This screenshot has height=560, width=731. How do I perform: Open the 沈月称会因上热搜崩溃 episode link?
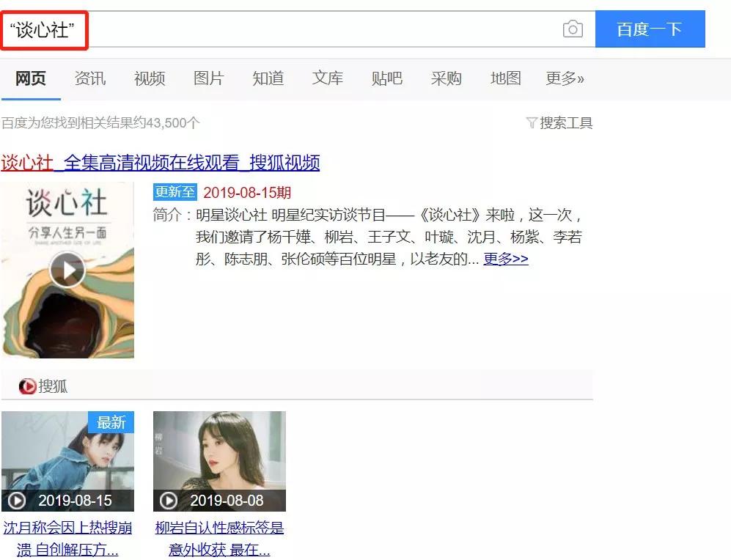pos(67,539)
